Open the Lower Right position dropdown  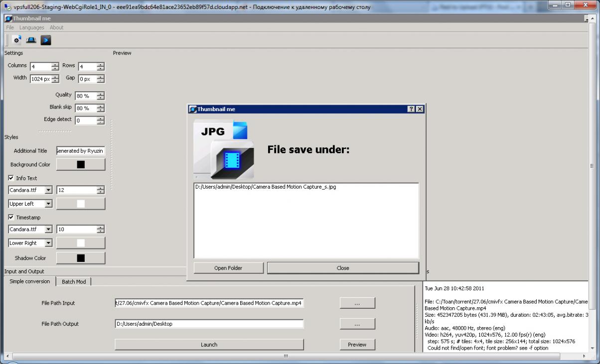(48, 243)
